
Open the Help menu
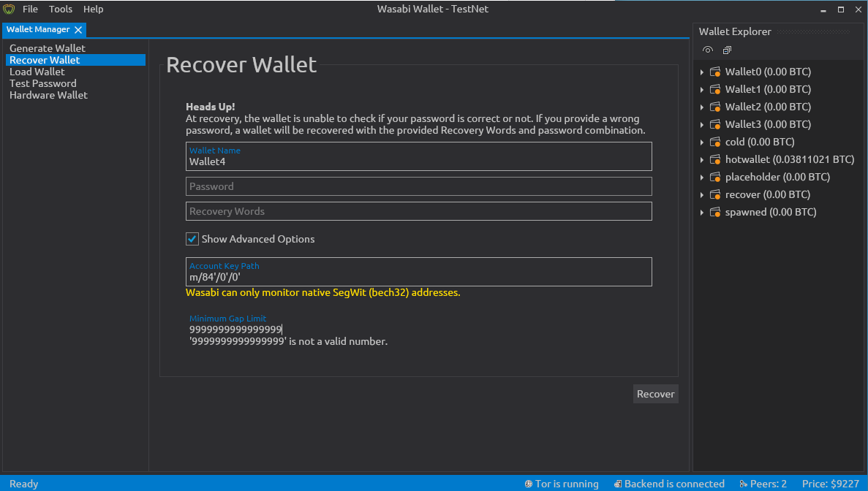93,9
